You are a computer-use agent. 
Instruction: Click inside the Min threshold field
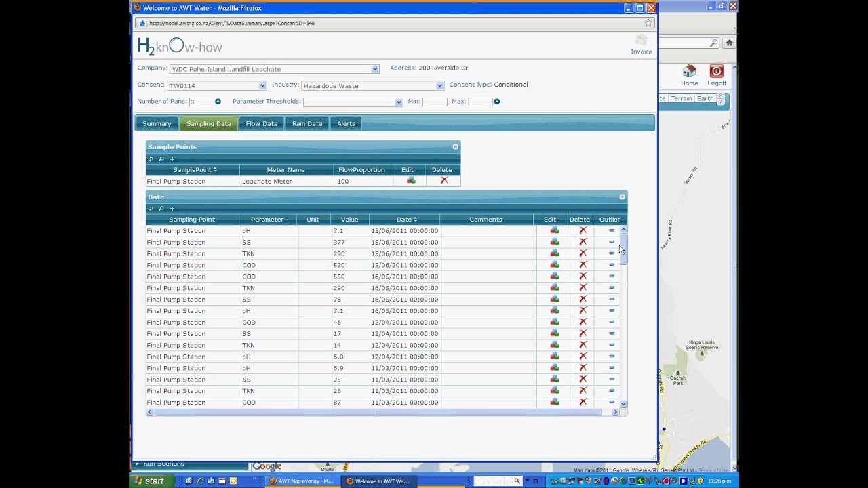tap(435, 102)
